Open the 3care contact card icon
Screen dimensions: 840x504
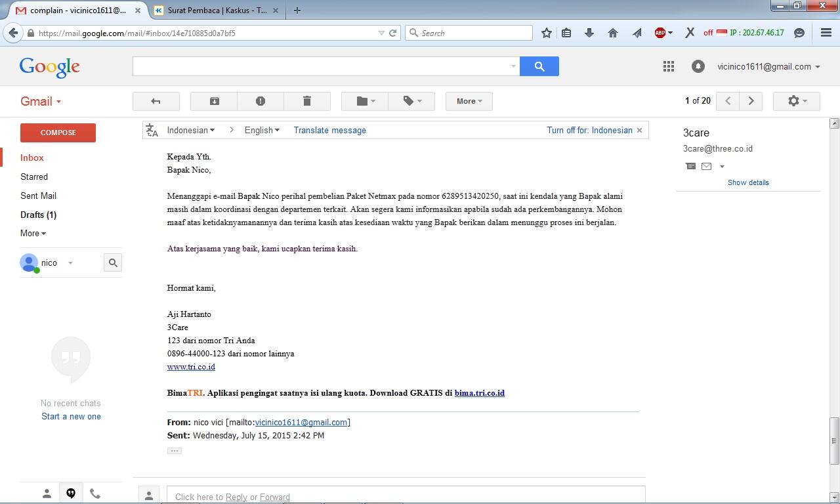point(690,166)
